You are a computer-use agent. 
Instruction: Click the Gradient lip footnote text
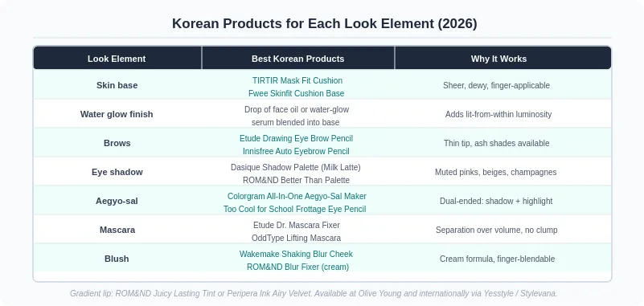pos(314,294)
